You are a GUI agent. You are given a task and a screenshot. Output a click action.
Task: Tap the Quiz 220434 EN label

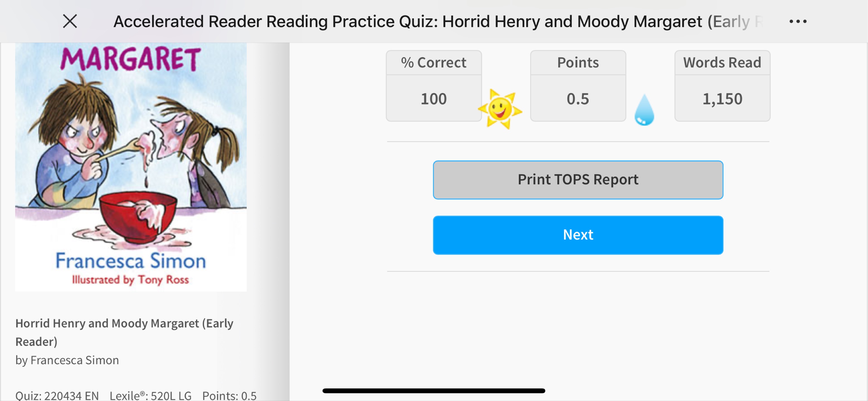57,395
